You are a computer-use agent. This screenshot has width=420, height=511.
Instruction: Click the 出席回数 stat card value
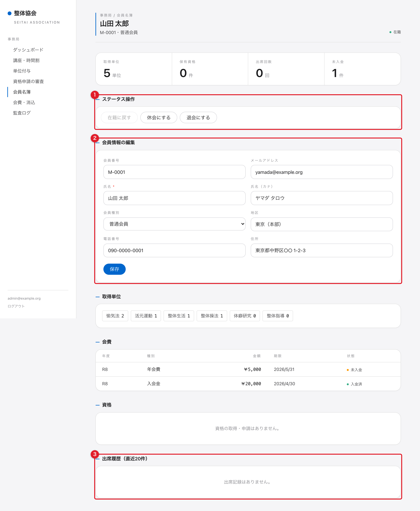point(259,73)
